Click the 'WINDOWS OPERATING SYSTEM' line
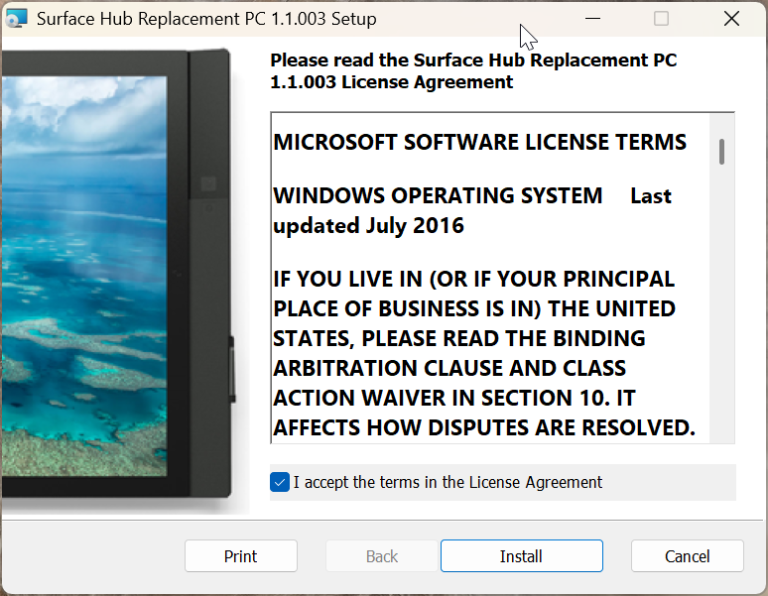 [x=437, y=196]
